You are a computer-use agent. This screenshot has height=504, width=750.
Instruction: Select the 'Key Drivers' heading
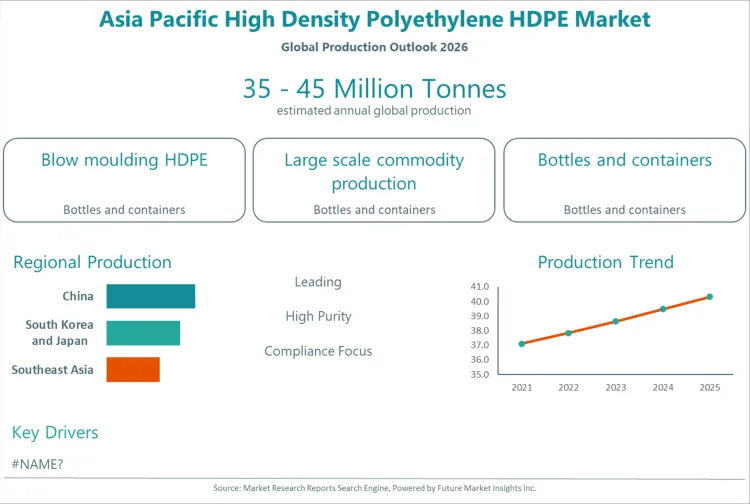(x=55, y=432)
